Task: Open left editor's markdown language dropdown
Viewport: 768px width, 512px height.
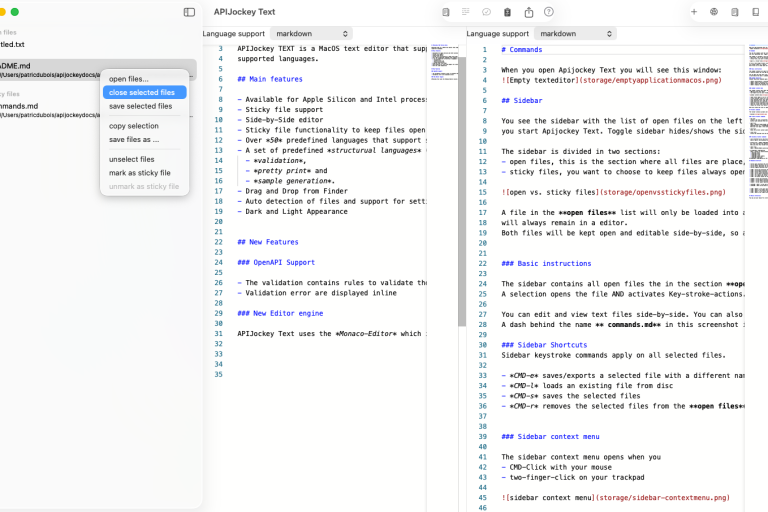Action: (311, 33)
